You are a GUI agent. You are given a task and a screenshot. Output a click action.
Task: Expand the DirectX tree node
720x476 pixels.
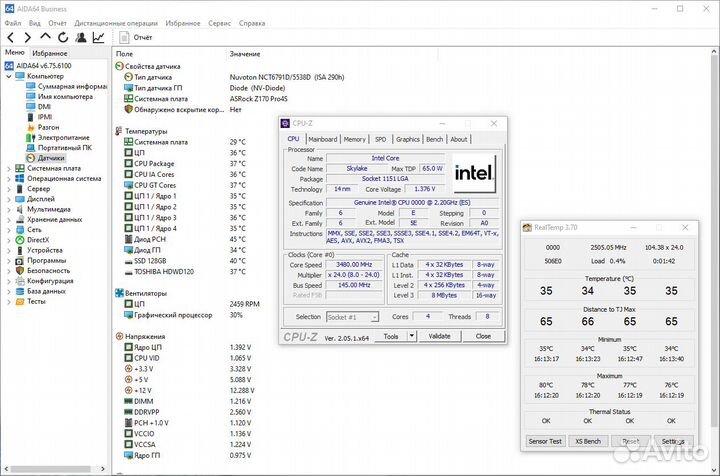point(9,240)
